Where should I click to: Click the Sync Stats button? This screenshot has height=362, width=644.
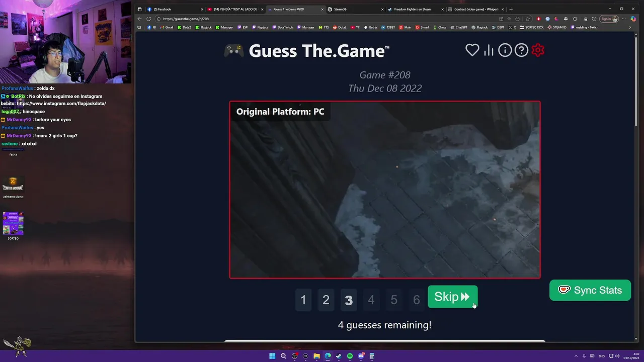click(x=590, y=290)
